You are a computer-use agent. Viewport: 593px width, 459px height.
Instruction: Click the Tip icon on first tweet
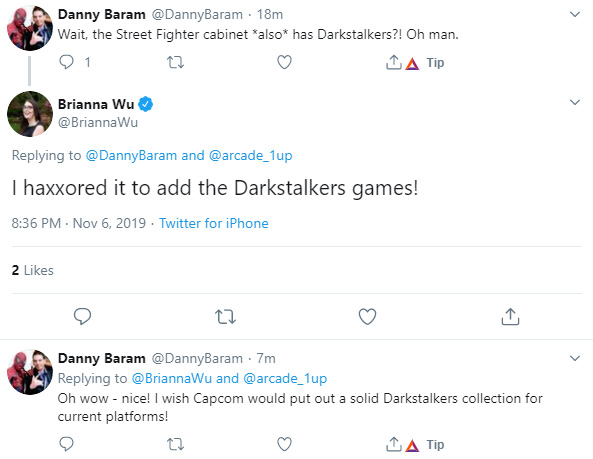click(424, 63)
